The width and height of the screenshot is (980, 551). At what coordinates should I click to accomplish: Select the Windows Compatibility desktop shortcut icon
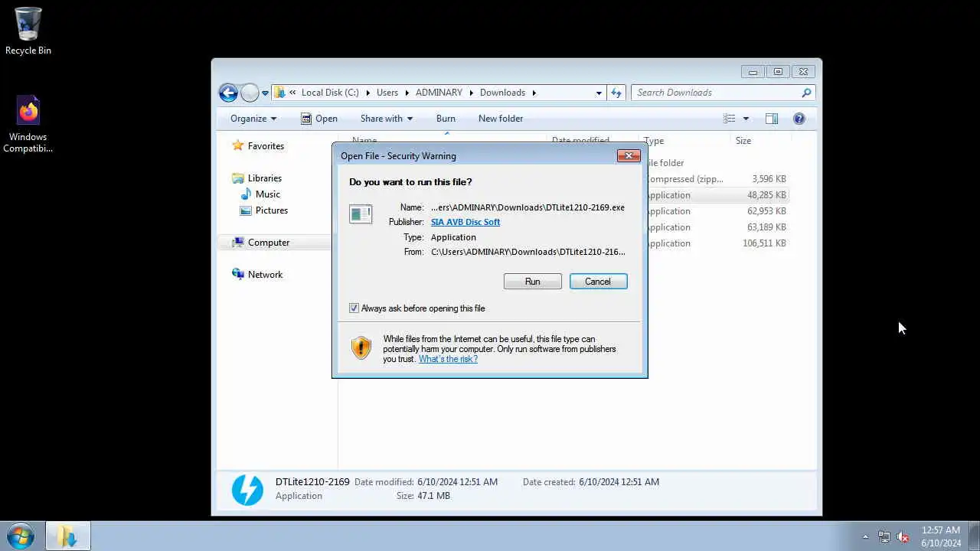point(28,124)
